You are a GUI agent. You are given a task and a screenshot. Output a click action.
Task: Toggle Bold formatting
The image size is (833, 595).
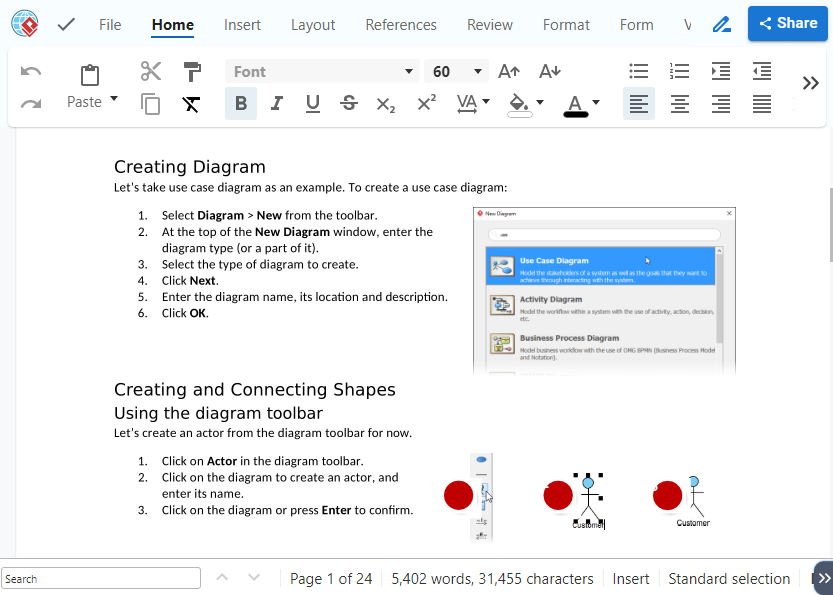point(241,103)
